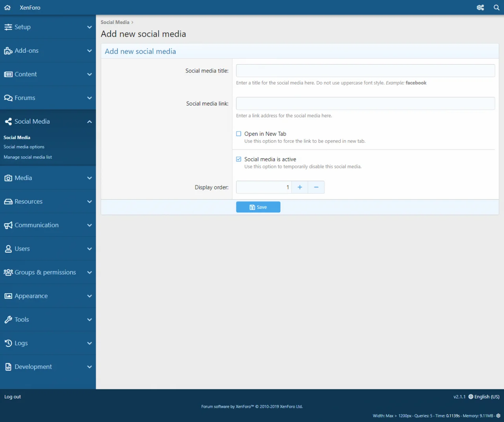The height and width of the screenshot is (422, 504).
Task: Open Social media options submenu item
Action: click(24, 147)
